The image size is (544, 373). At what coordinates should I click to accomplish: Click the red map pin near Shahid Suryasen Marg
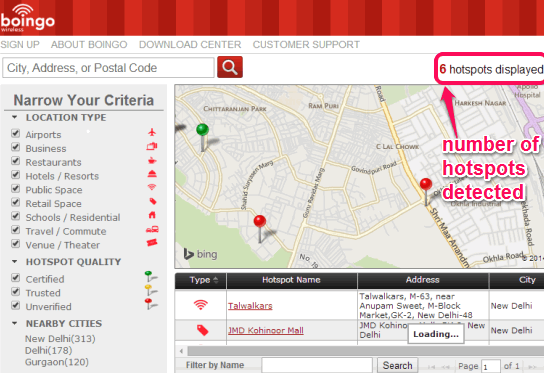coord(260,228)
